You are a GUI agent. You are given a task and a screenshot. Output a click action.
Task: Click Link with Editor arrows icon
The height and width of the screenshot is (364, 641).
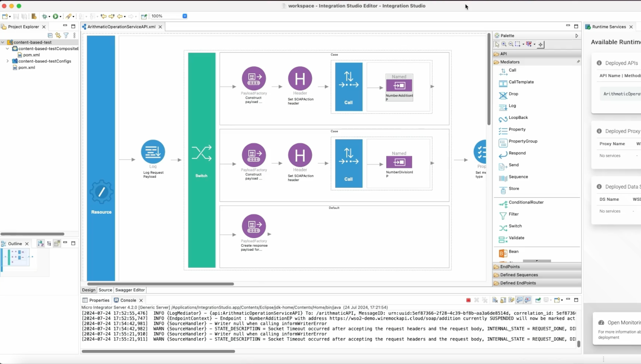(x=58, y=36)
